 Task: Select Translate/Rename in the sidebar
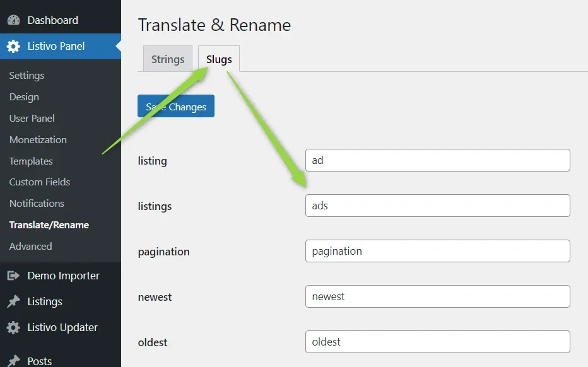[x=49, y=224]
